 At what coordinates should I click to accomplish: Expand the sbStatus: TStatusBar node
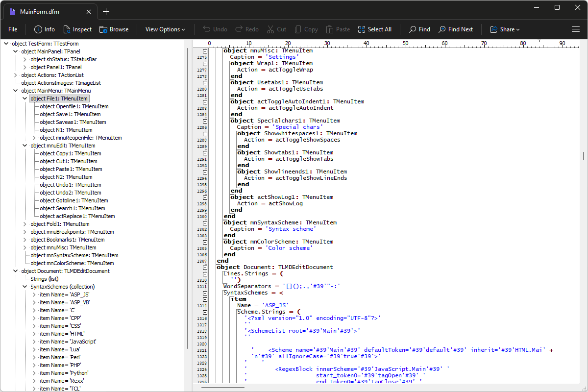tap(25, 59)
